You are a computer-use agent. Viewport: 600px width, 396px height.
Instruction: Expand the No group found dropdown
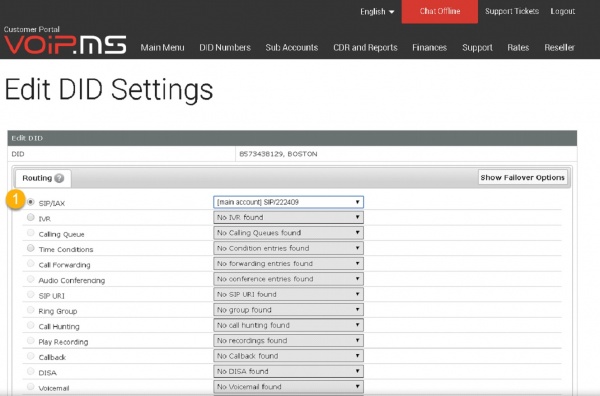(x=288, y=310)
